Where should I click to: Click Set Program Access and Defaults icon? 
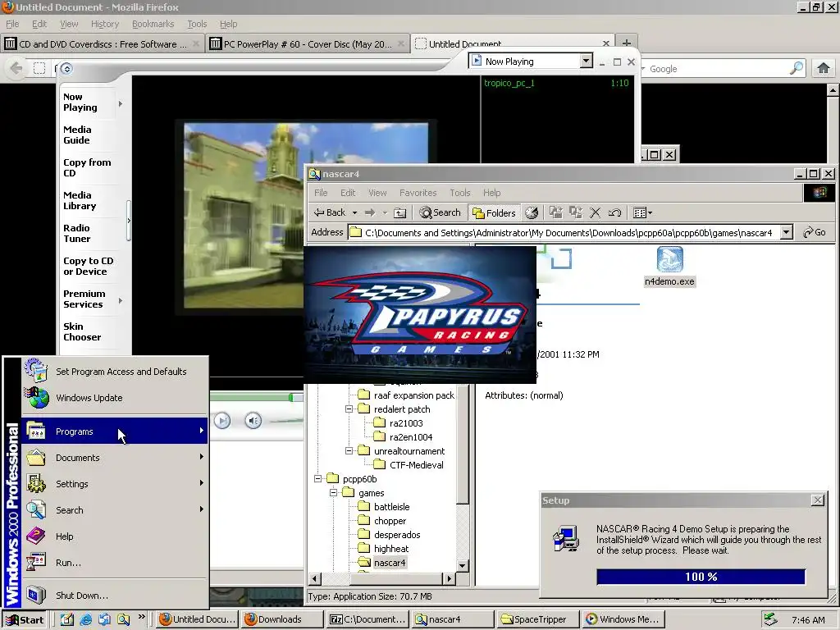(36, 371)
